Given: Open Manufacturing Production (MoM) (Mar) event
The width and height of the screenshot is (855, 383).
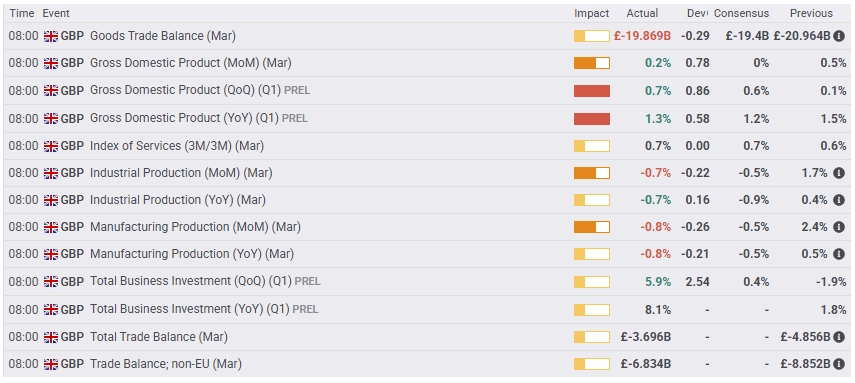Looking at the screenshot, I should (x=195, y=227).
